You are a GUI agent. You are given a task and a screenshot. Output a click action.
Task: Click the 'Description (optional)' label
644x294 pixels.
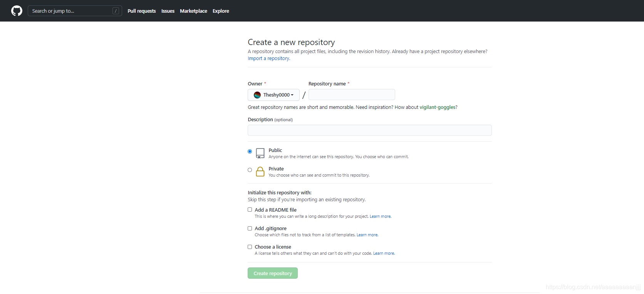point(270,120)
